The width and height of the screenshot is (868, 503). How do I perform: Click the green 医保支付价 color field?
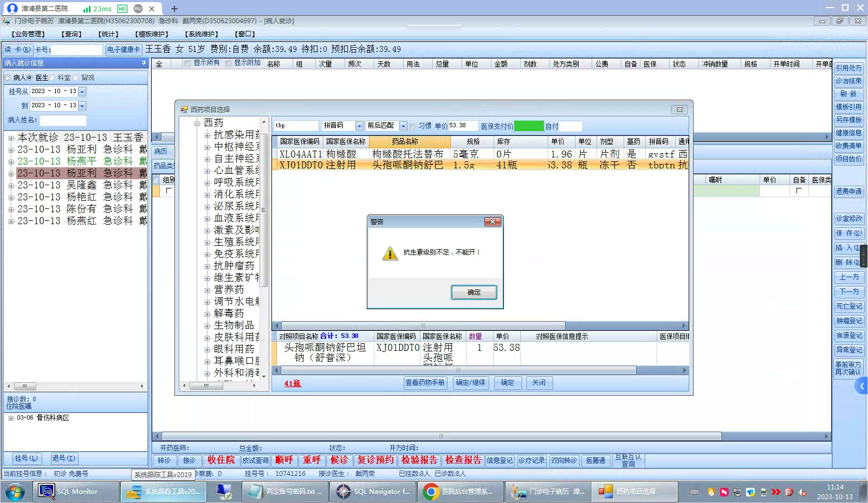pos(529,126)
